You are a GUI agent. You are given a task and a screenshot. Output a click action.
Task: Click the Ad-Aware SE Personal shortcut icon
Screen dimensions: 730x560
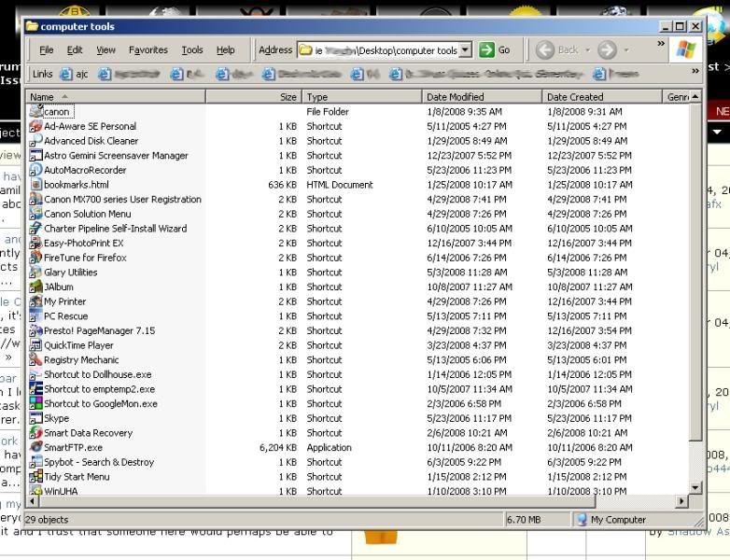(x=35, y=126)
